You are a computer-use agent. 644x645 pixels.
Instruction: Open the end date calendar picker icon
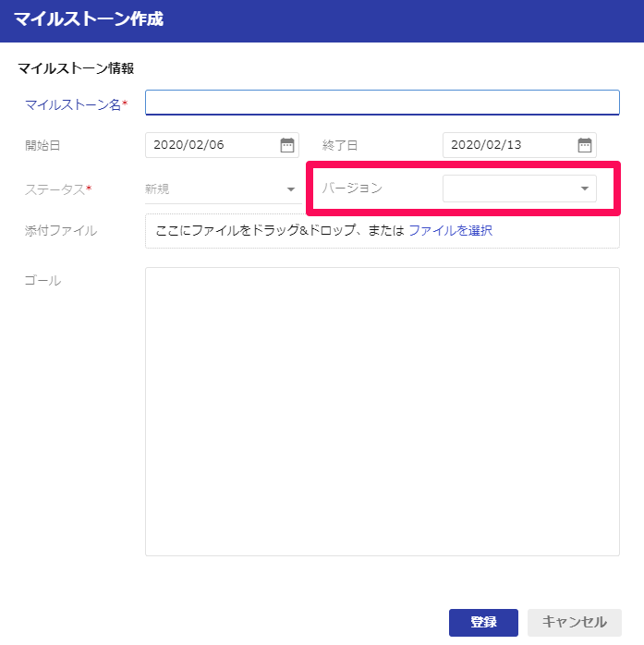click(x=584, y=145)
